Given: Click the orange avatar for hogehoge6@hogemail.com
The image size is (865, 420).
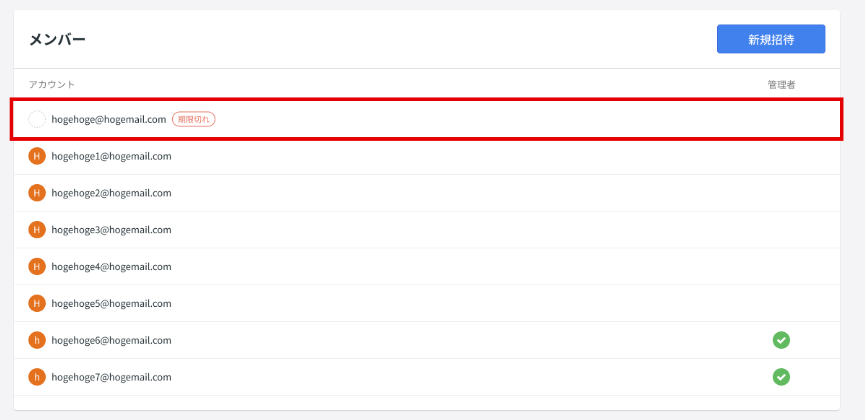Looking at the screenshot, I should (37, 341).
